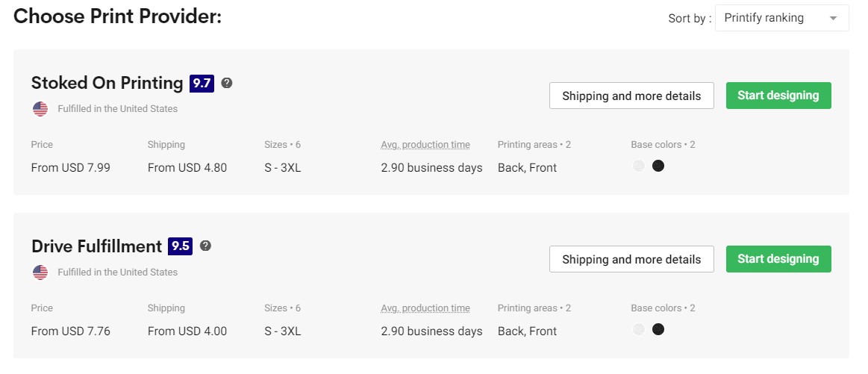Click US flag icon under Stoked On Printing
Screen dimensions: 868x374
point(40,109)
